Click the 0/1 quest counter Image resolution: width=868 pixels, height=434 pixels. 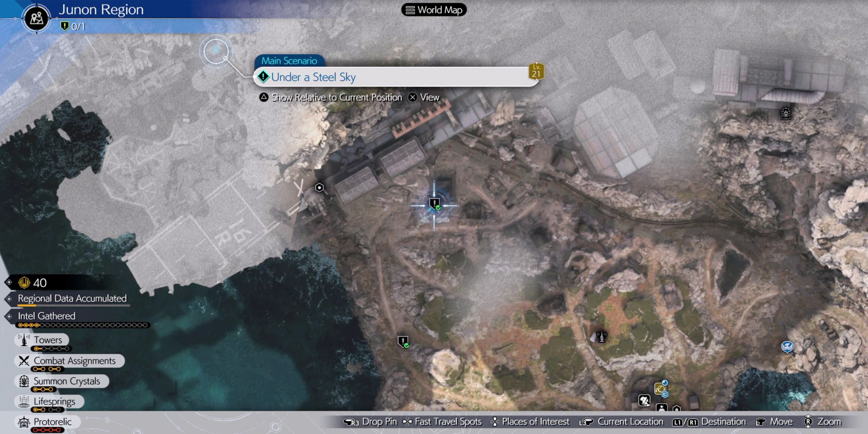(x=78, y=26)
